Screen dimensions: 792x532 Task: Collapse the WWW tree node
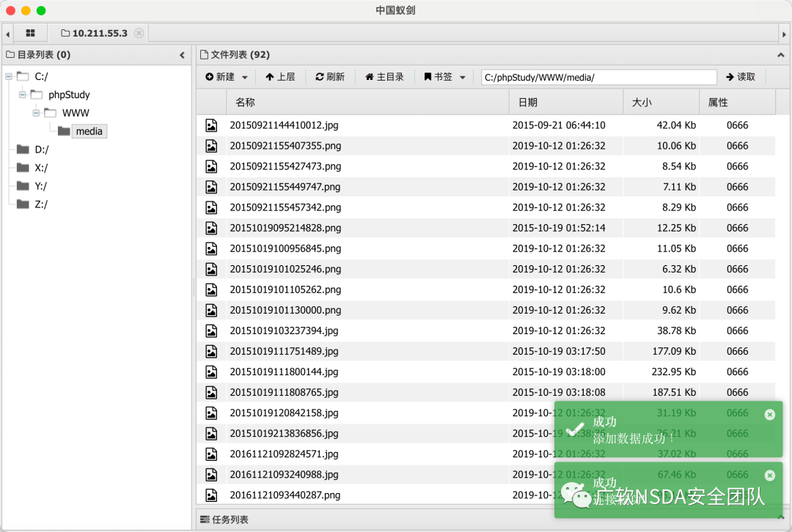[37, 113]
